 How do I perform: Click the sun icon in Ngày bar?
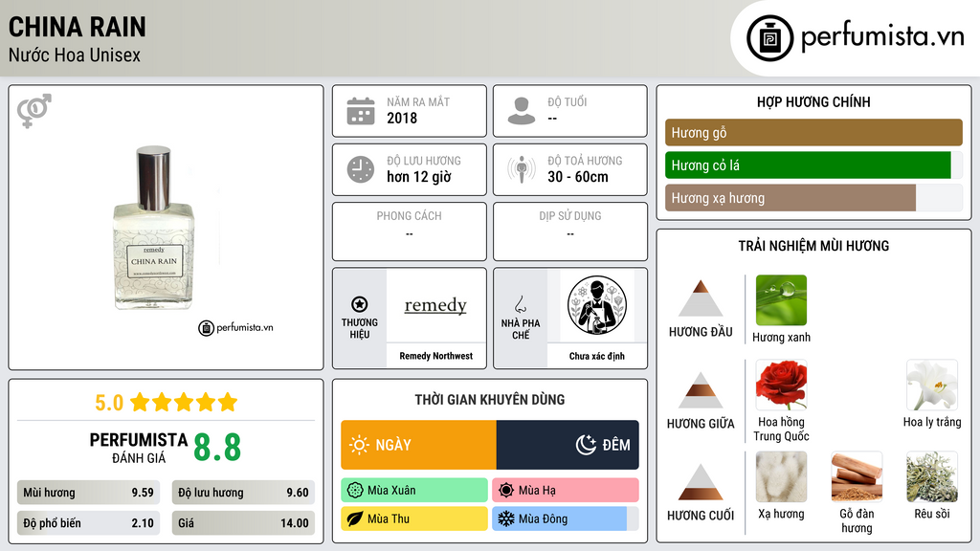[360, 445]
